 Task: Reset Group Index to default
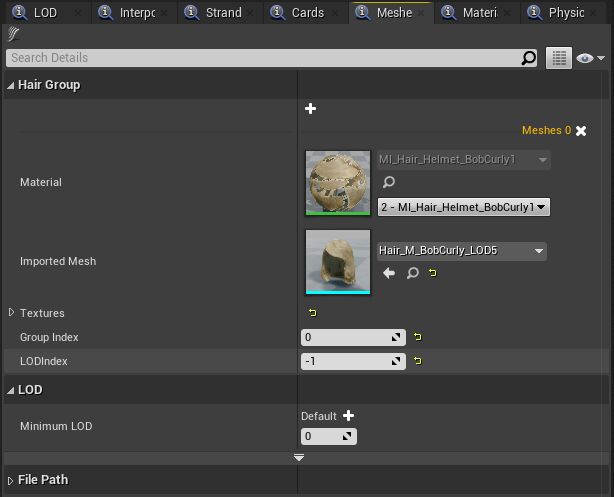tap(417, 337)
